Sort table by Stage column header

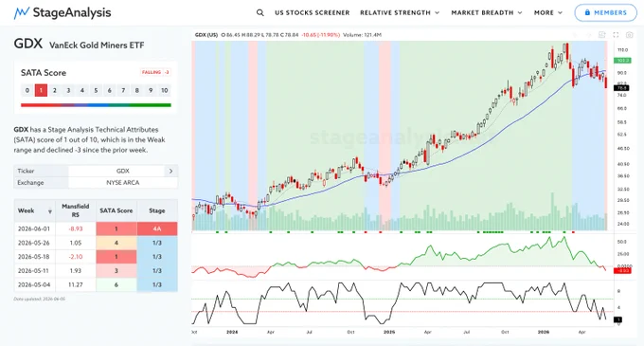coord(157,210)
